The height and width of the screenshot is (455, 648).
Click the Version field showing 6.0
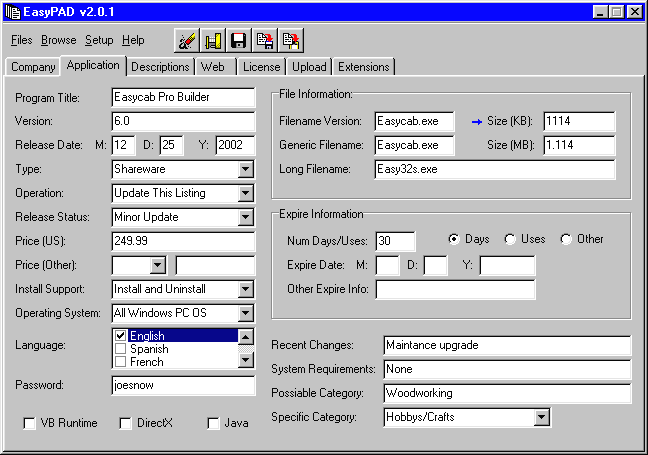pyautogui.click(x=183, y=121)
